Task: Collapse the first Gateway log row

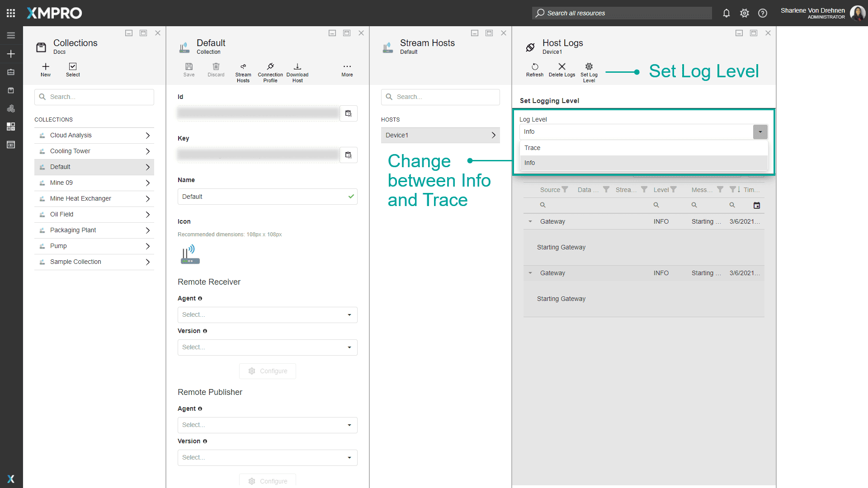Action: point(530,221)
